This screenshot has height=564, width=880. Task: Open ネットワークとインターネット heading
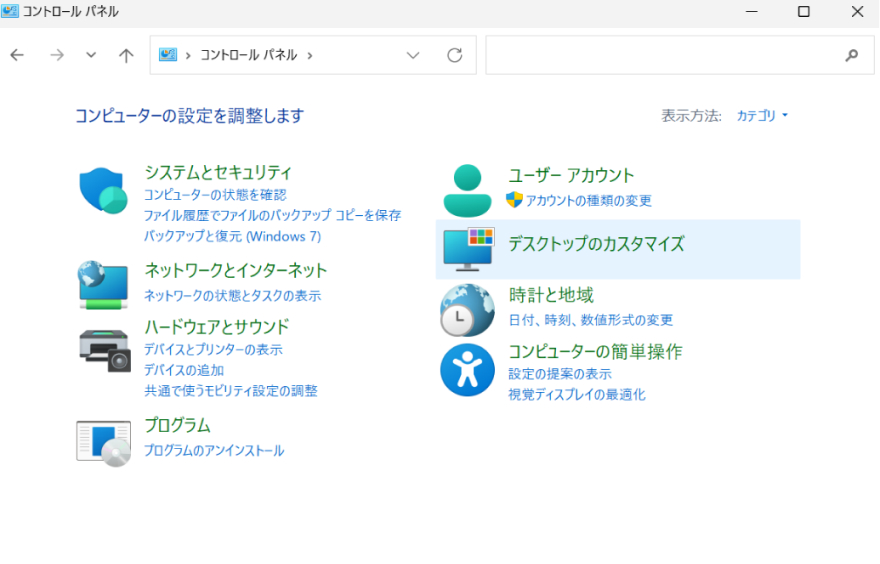coord(236,270)
